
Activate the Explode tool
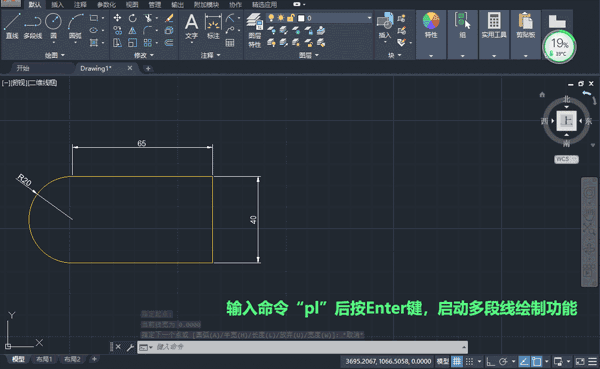click(169, 30)
